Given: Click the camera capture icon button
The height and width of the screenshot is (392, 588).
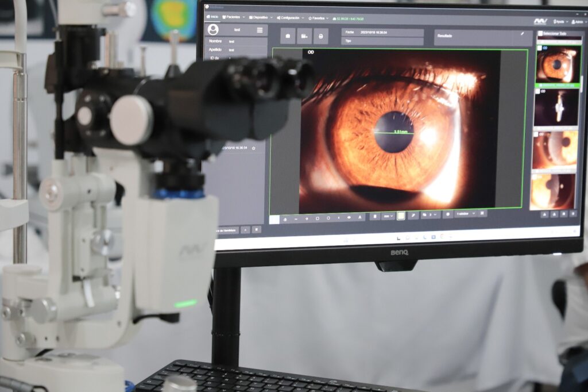Looking at the screenshot, I should pyautogui.click(x=287, y=36).
